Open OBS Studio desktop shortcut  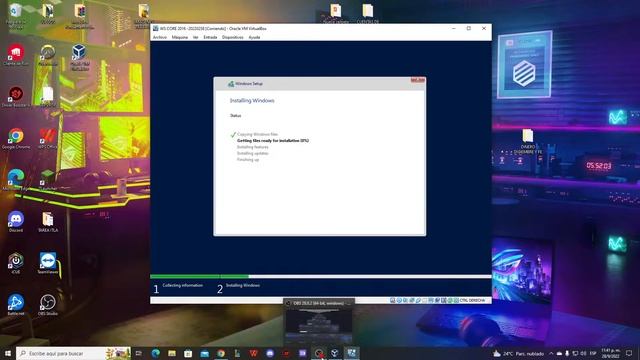48,305
